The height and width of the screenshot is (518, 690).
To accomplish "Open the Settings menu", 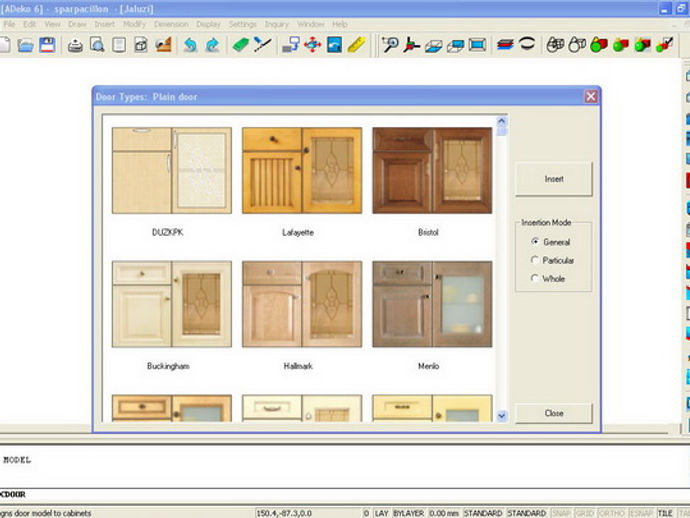I will tap(242, 24).
